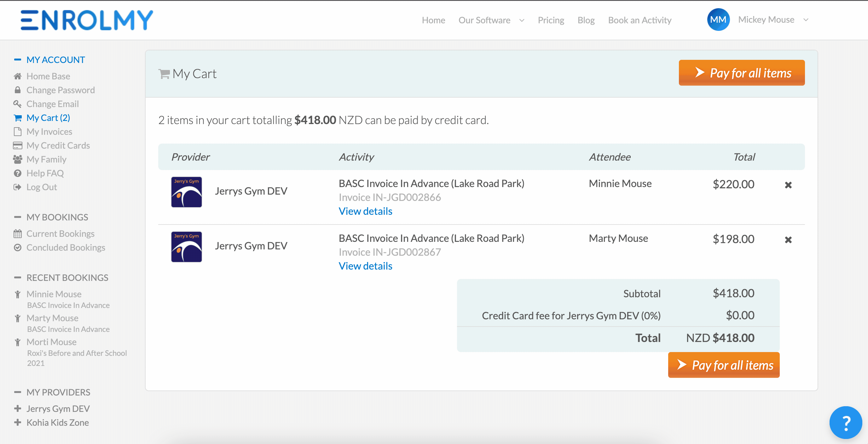
Task: Open Current Bookings link
Action: (x=60, y=234)
